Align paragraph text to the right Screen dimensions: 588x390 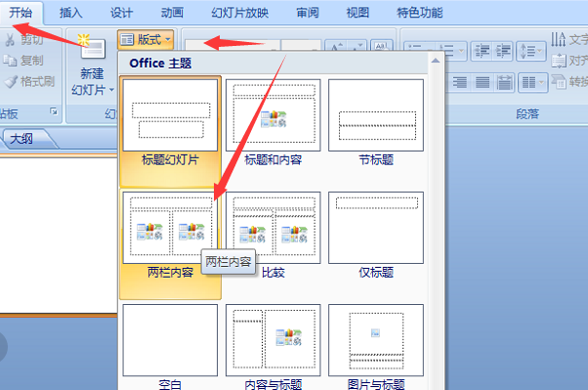tap(459, 82)
